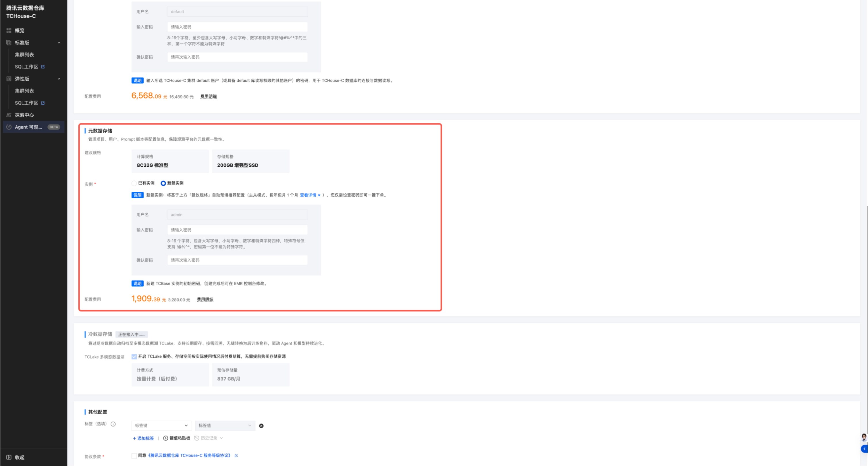Click the 标准版 section icon
Image resolution: width=868 pixels, height=466 pixels.
pyautogui.click(x=9, y=43)
